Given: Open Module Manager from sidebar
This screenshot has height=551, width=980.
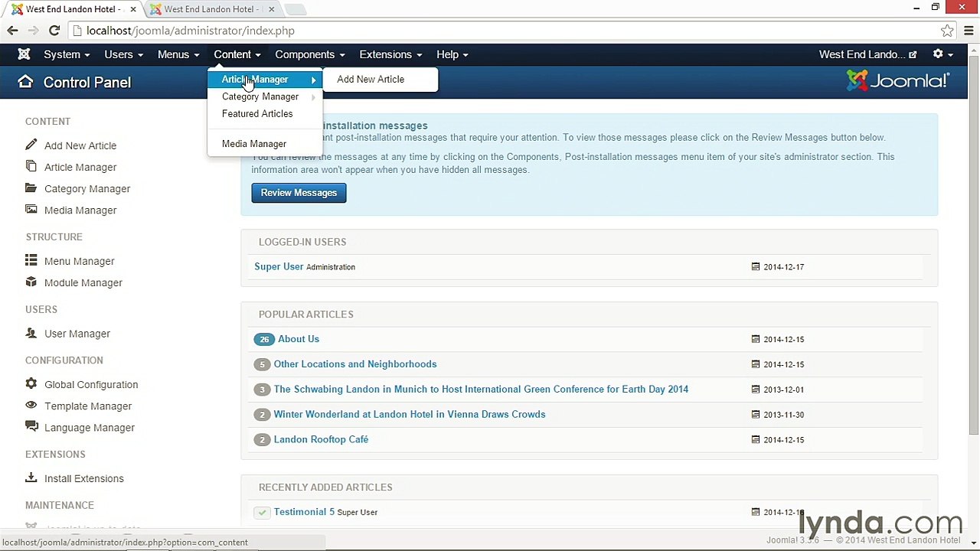Looking at the screenshot, I should point(83,282).
